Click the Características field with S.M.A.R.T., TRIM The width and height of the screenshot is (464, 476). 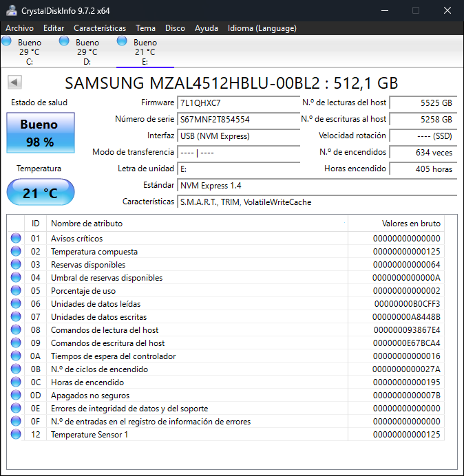coord(317,202)
